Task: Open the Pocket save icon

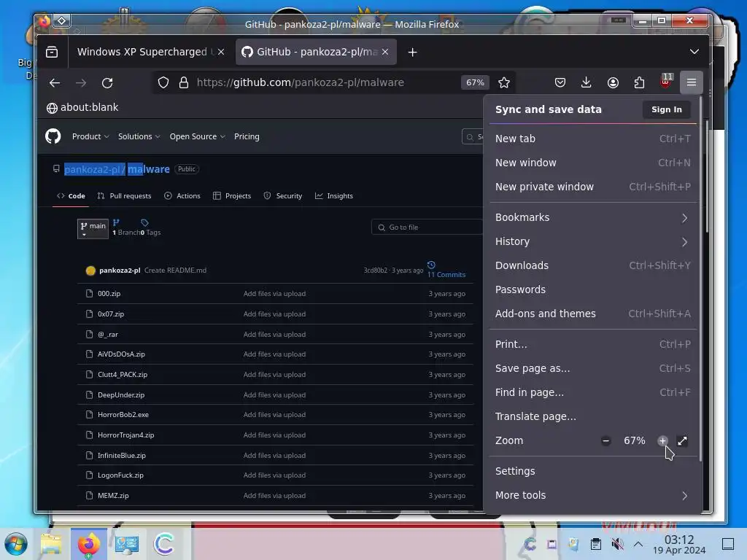Action: coord(560,82)
